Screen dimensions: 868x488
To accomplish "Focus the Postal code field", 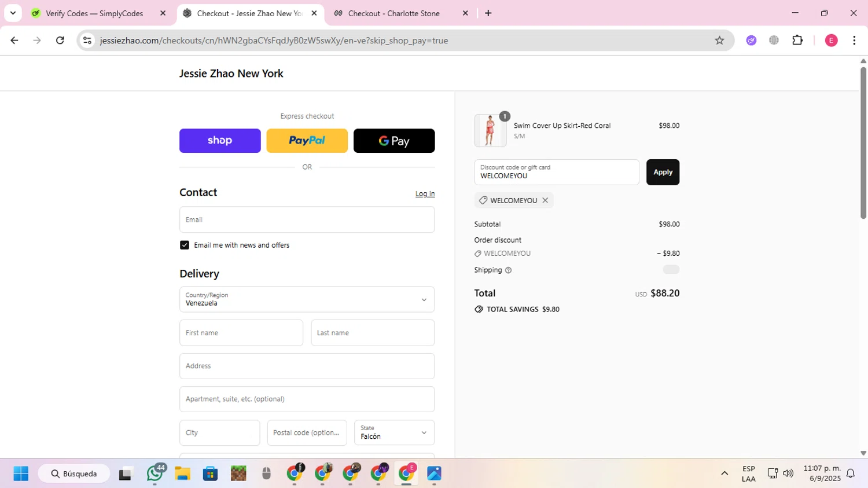I will tap(307, 432).
